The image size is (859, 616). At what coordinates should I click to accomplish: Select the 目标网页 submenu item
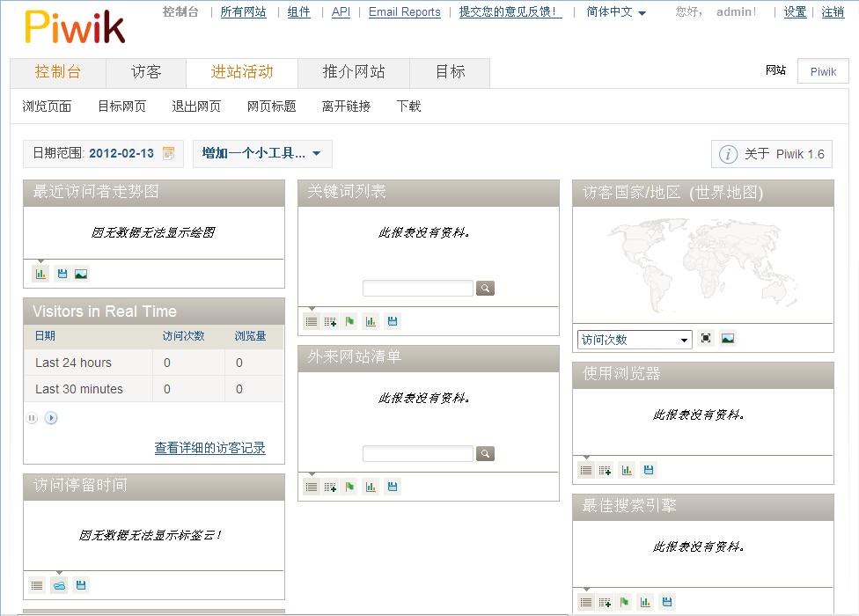[122, 106]
